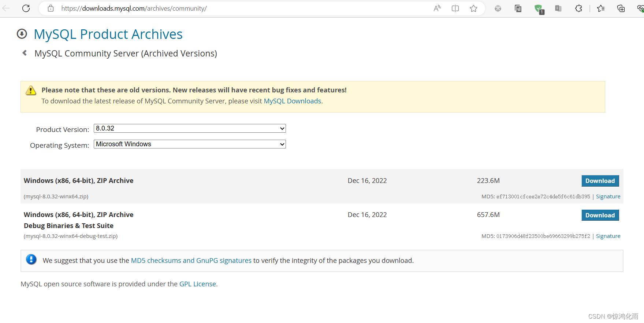This screenshot has height=323, width=644.
Task: Open Read Aloud from address bar
Action: click(x=437, y=8)
